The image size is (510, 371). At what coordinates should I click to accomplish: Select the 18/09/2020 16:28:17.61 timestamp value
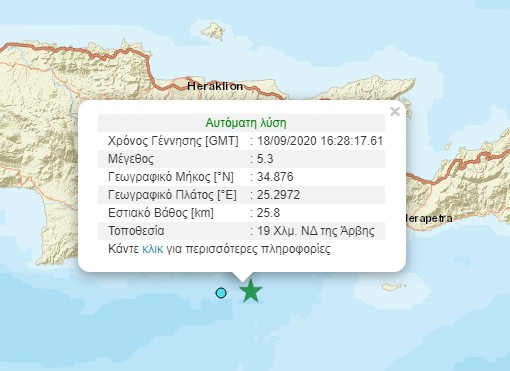320,141
